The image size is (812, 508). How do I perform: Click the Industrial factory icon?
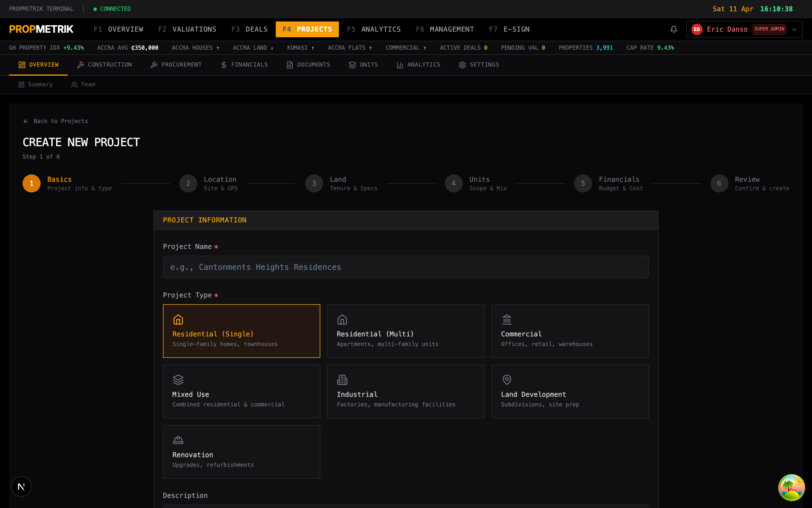click(342, 380)
